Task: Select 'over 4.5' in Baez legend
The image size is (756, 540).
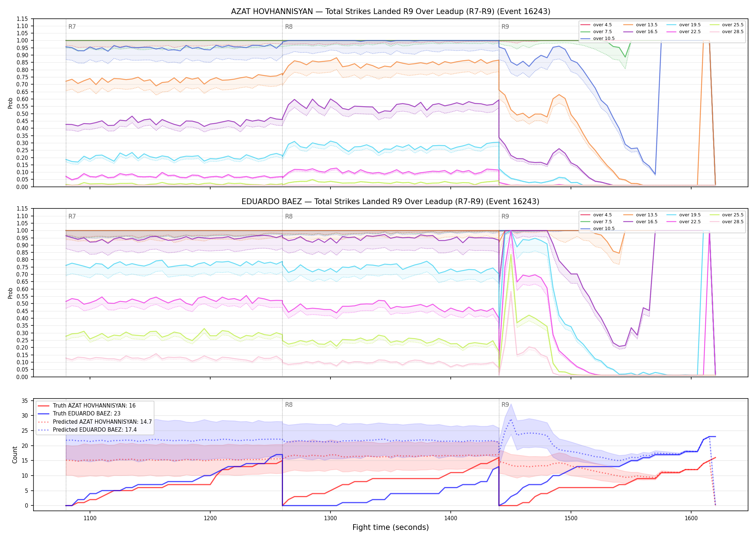Action: coord(596,215)
